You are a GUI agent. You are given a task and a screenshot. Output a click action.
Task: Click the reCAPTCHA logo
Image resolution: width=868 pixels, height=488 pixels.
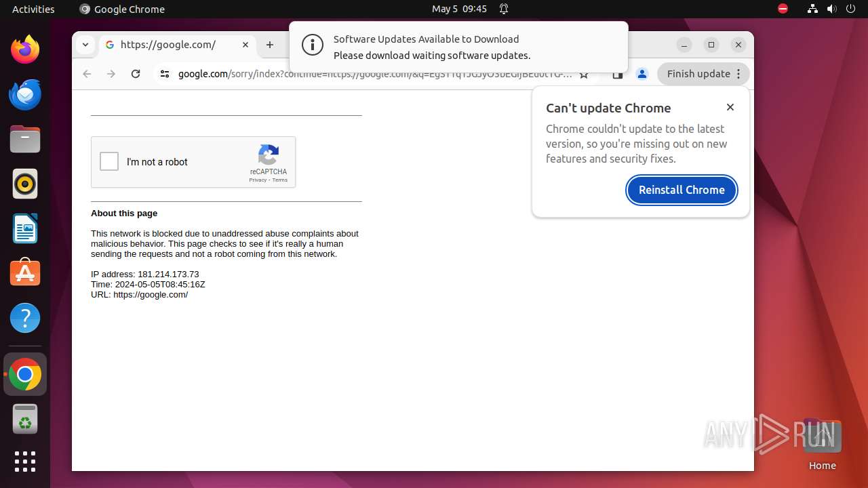269,155
